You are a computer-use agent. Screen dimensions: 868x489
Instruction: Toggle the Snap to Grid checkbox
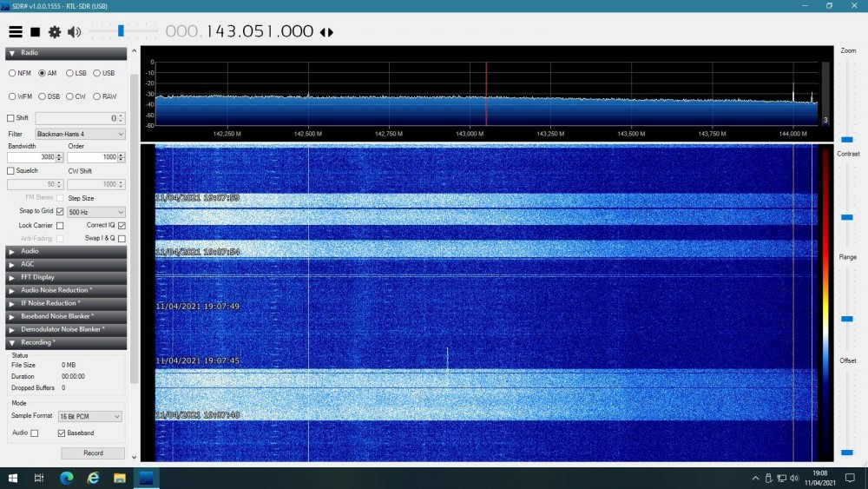pyautogui.click(x=60, y=211)
